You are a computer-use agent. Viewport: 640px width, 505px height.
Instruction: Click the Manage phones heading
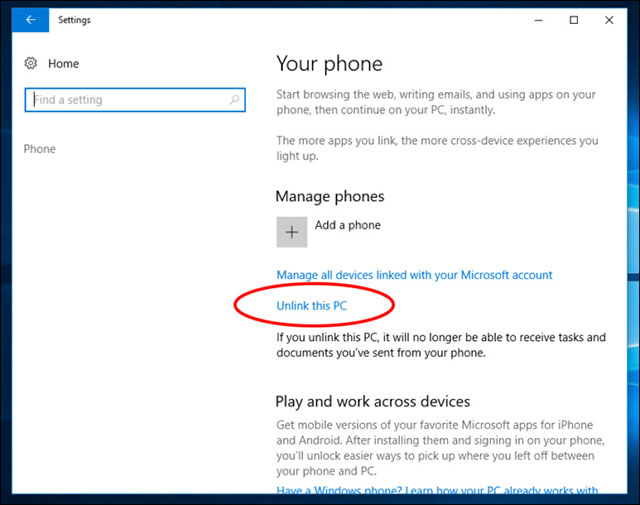tap(330, 196)
